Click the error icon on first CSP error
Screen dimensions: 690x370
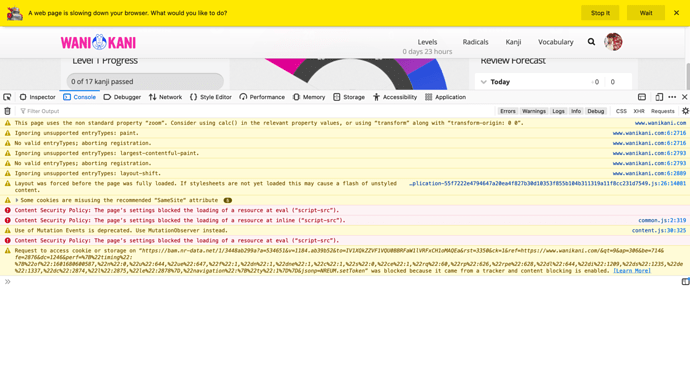(7, 210)
